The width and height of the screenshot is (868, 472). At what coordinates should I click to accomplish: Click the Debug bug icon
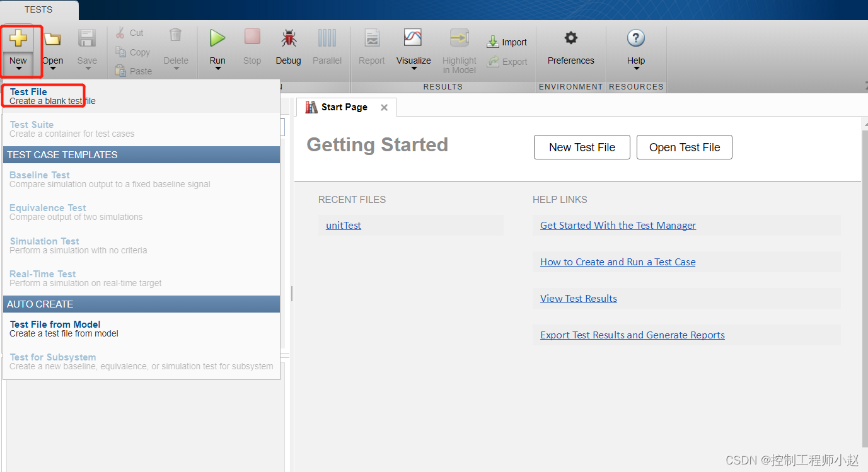[x=289, y=38]
